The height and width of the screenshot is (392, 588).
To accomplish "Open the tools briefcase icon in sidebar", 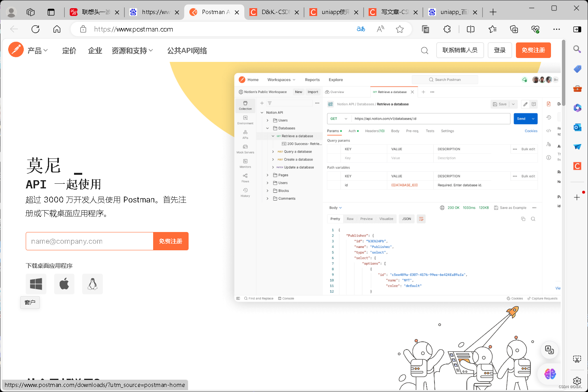I will tap(577, 88).
